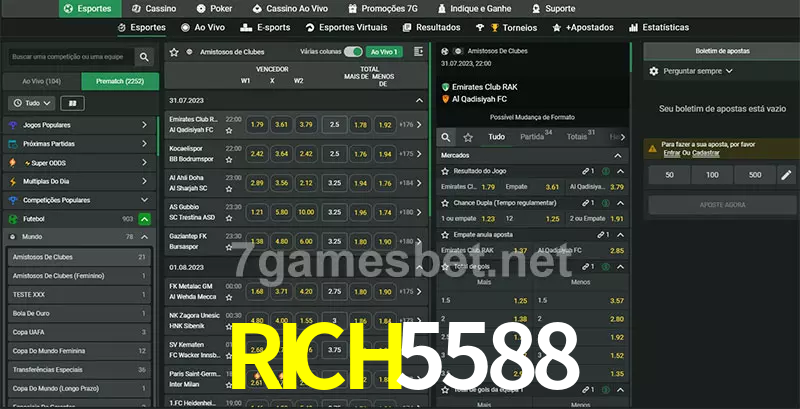Open the Tudo time filter dropdown

point(32,103)
